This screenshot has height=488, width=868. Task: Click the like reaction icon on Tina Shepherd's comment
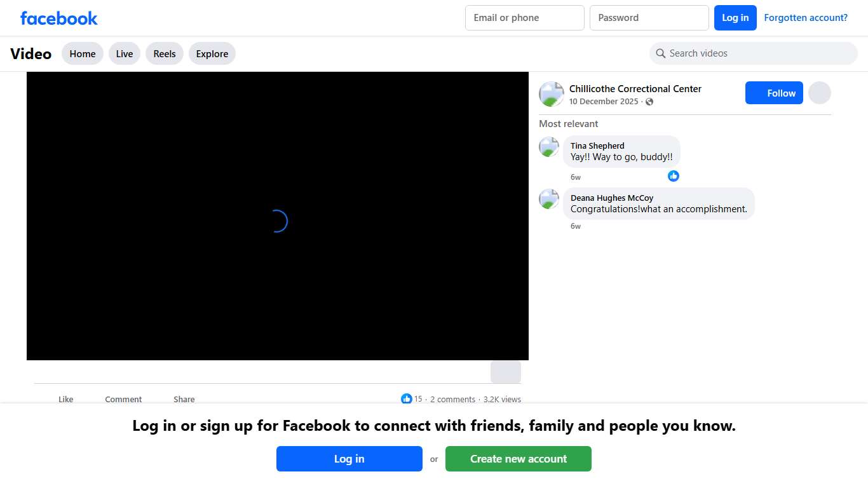pyautogui.click(x=674, y=176)
